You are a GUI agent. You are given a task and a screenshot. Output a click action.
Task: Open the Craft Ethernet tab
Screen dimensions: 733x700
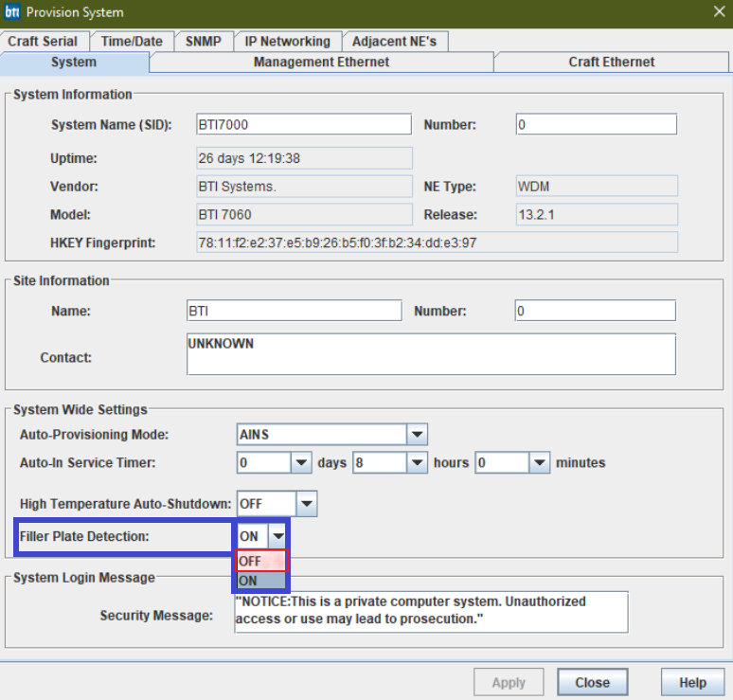[x=611, y=62]
